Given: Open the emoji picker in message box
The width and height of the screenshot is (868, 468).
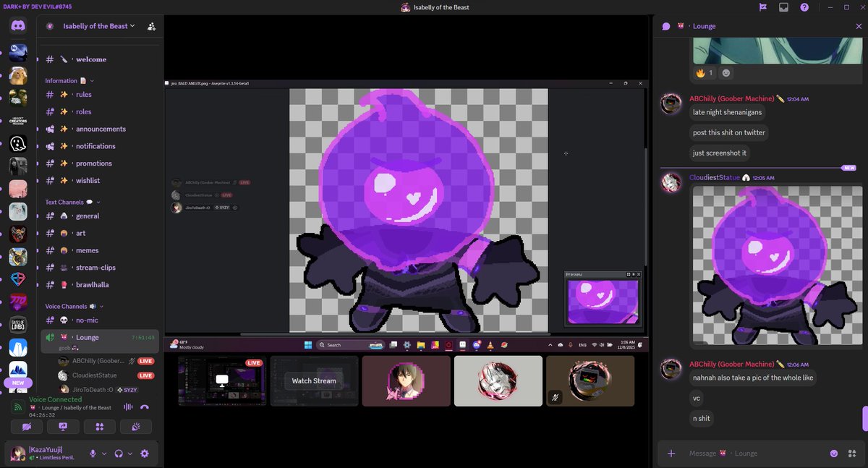Looking at the screenshot, I should 834,454.
